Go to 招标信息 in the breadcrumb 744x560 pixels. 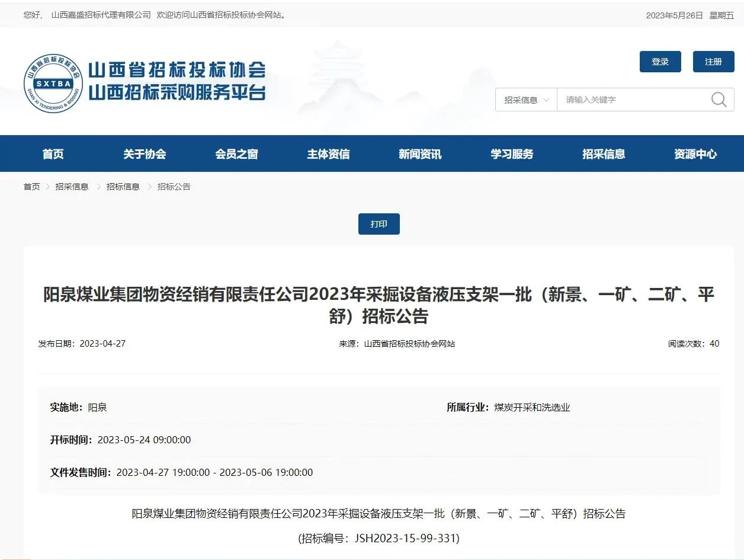pyautogui.click(x=123, y=187)
